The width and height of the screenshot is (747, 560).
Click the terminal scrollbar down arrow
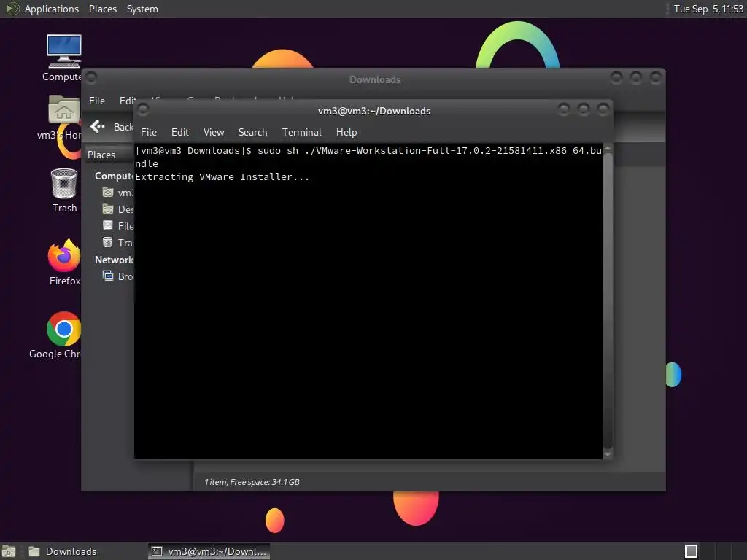click(x=608, y=454)
